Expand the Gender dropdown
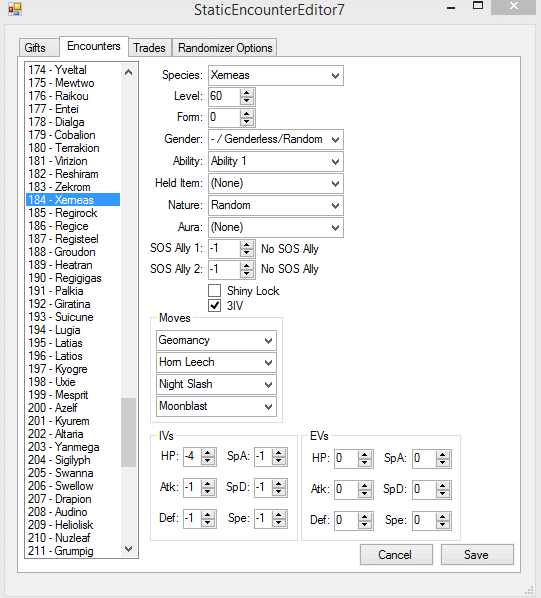The width and height of the screenshot is (541, 598). 276,139
